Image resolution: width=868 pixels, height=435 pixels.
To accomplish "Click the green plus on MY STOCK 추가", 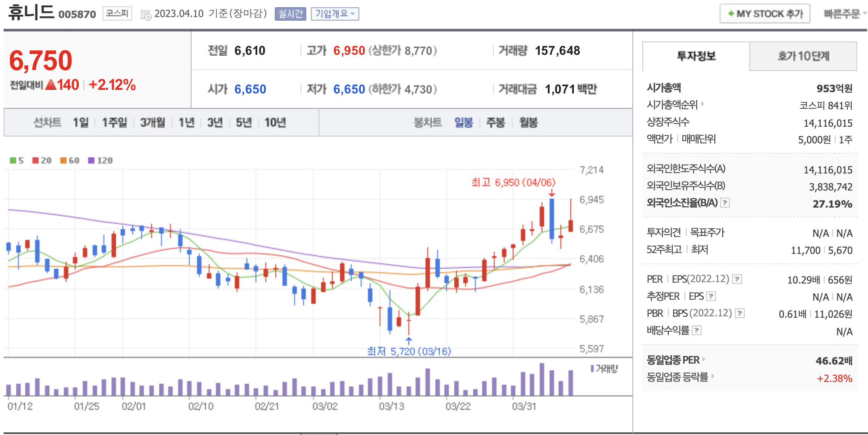I will (731, 14).
